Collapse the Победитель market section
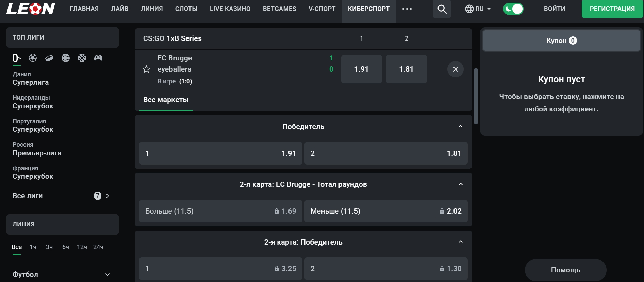This screenshot has height=282, width=644. pos(461,127)
